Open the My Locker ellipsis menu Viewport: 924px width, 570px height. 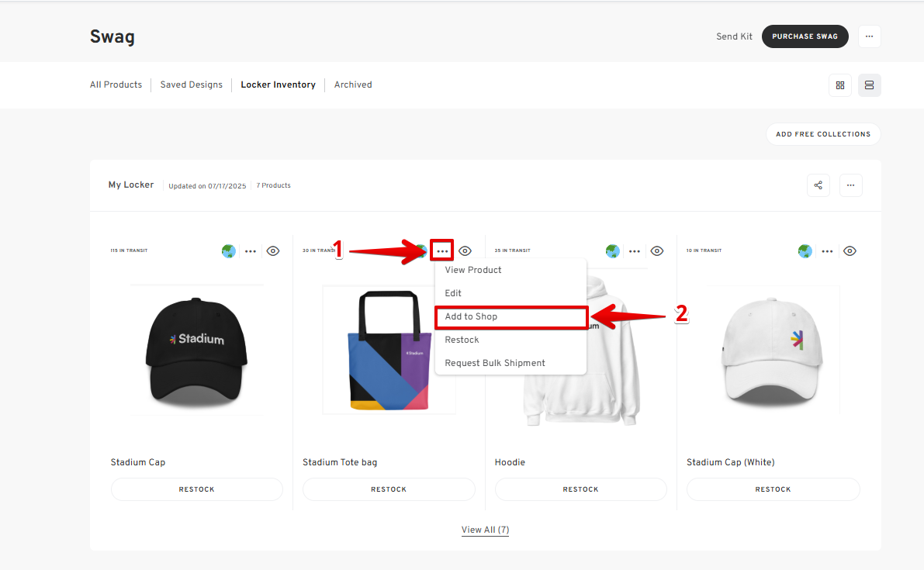coord(850,185)
